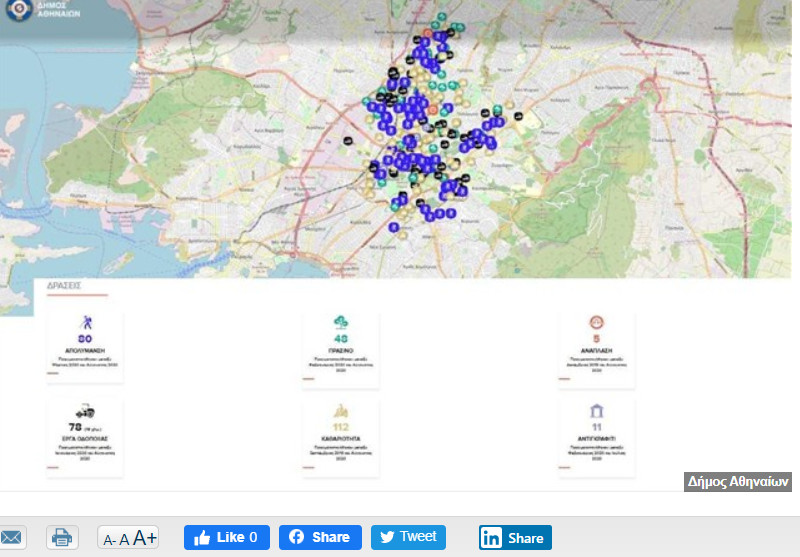Click the ΑΠΟΛΥΜΑΝΣΗ disinfection icon
Viewport: 800px width, 557px height.
[85, 322]
